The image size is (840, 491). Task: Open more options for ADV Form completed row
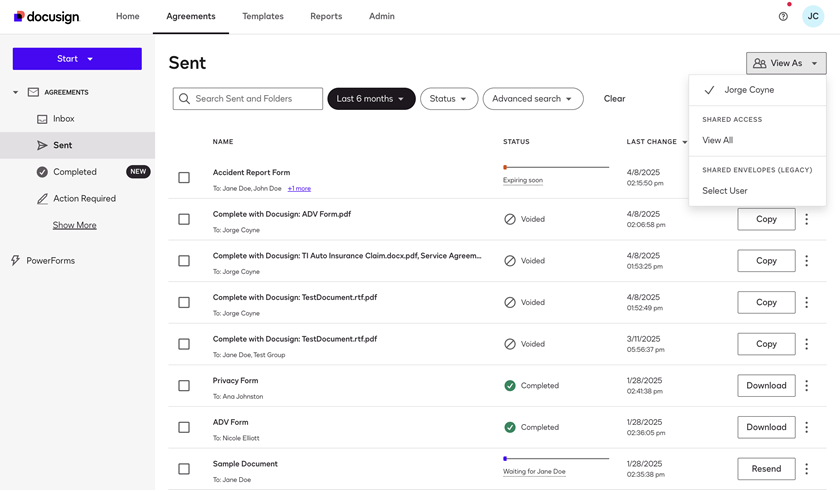806,427
